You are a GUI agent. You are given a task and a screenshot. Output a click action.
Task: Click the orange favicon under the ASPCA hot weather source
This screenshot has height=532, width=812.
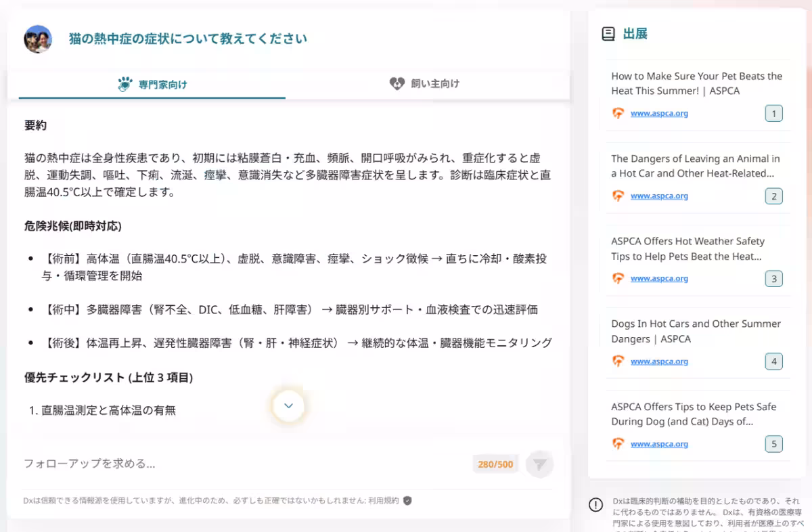pyautogui.click(x=618, y=278)
